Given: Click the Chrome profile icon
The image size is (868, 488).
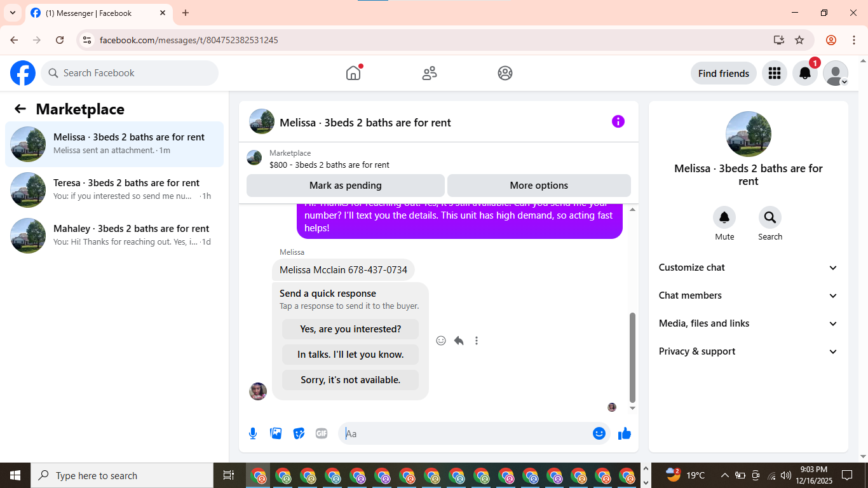Looking at the screenshot, I should pyautogui.click(x=831, y=40).
